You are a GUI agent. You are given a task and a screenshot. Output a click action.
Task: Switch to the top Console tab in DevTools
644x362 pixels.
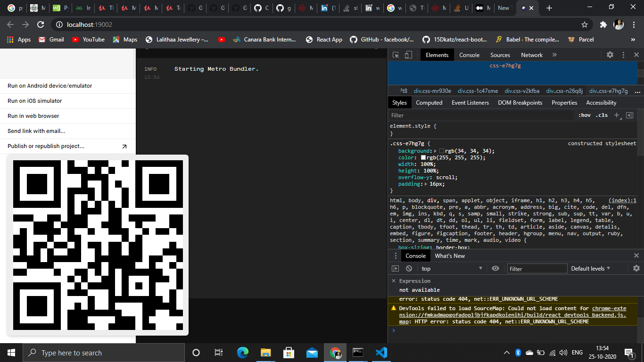click(x=470, y=55)
